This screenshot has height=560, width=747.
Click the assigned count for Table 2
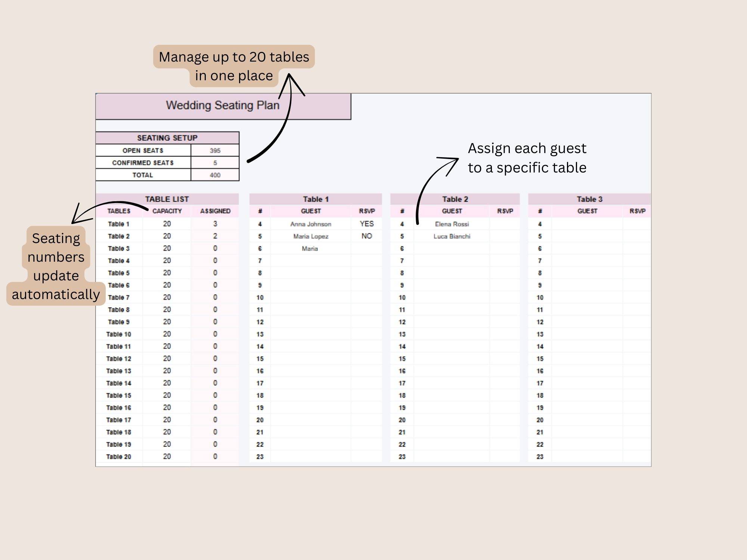point(215,236)
